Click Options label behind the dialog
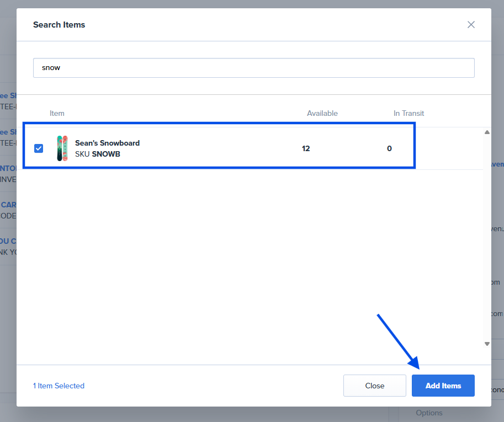The height and width of the screenshot is (422, 504). coord(429,413)
